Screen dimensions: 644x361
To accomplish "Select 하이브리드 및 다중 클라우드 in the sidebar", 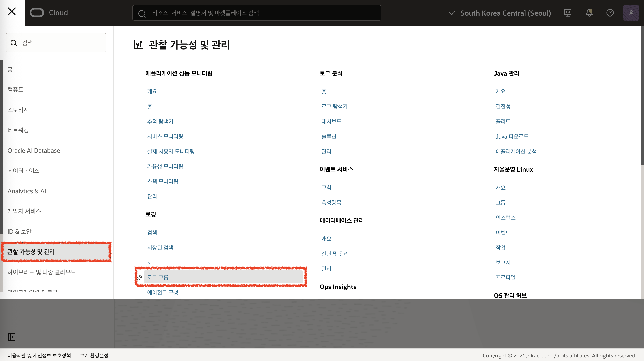I will 42,272.
